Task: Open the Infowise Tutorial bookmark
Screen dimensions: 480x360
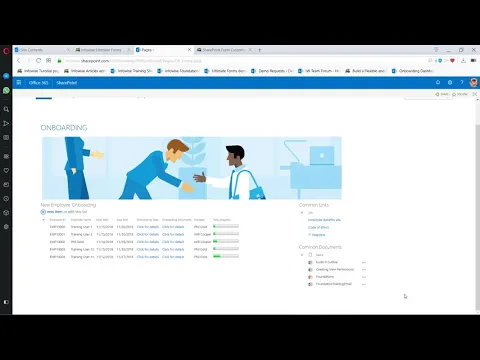Action: pyautogui.click(x=38, y=71)
